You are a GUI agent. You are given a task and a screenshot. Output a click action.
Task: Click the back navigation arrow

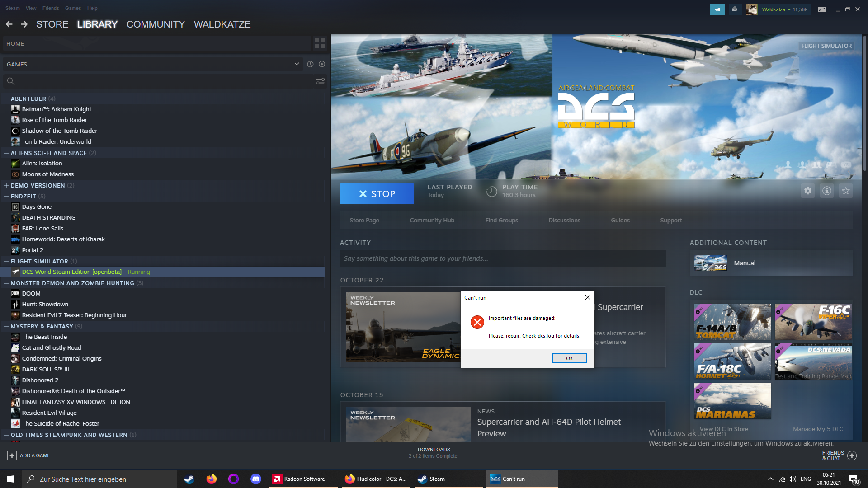click(9, 24)
